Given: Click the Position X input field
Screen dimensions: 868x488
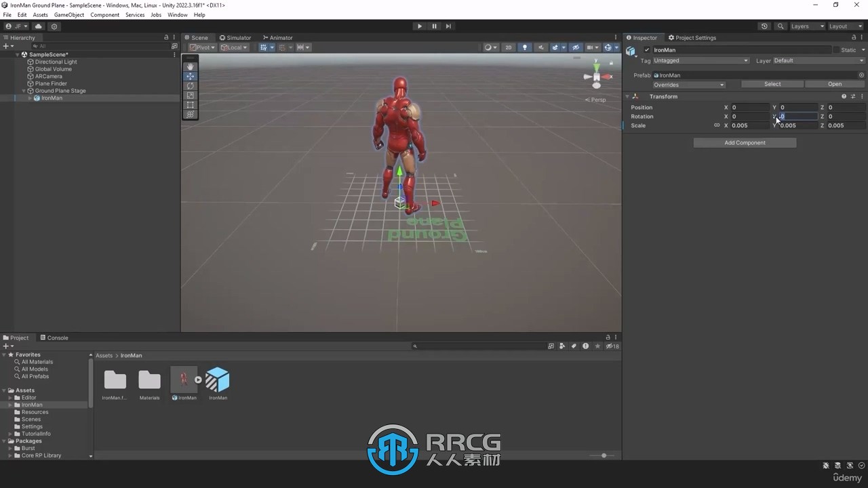Looking at the screenshot, I should click(749, 107).
